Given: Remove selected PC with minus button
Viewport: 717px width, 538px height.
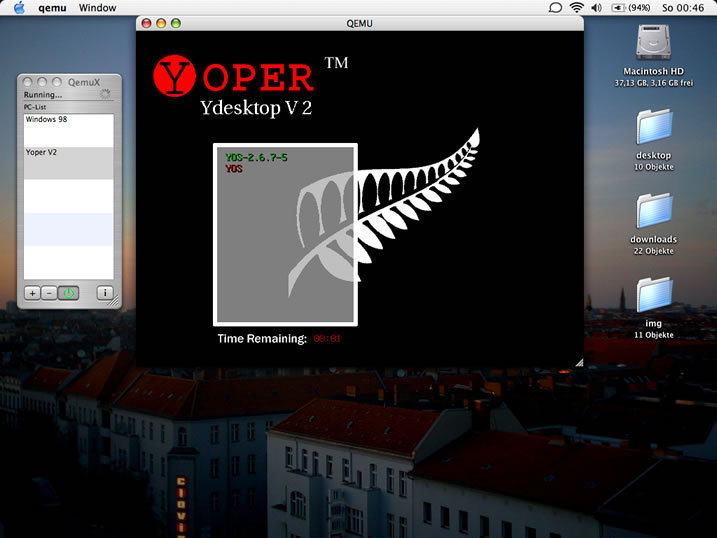Looking at the screenshot, I should (49, 293).
